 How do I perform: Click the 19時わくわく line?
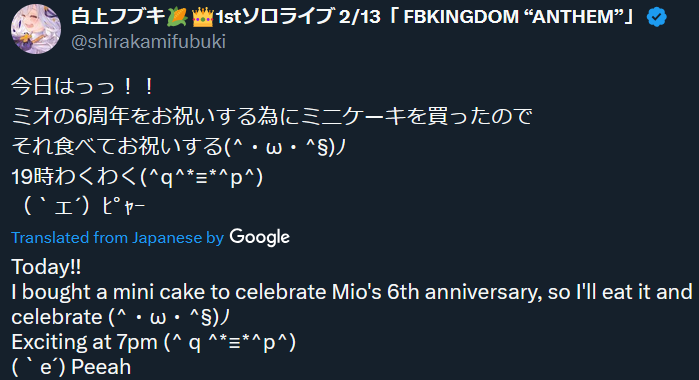(x=137, y=177)
